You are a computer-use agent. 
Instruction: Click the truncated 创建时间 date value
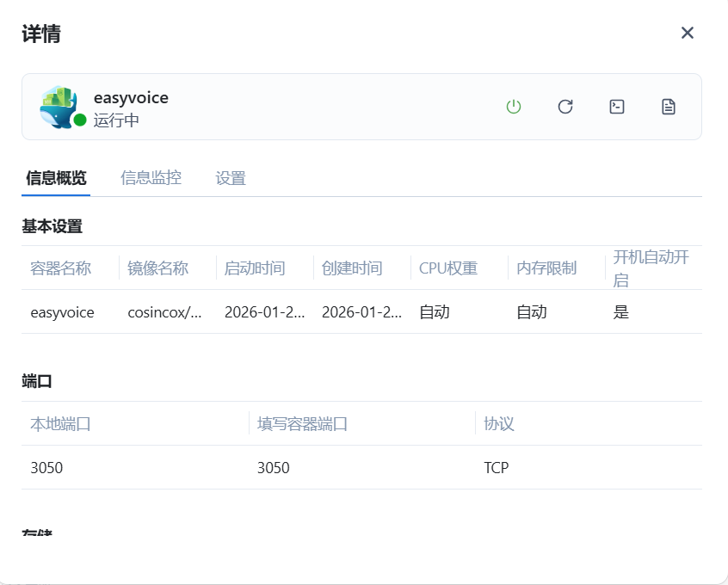[x=361, y=312]
